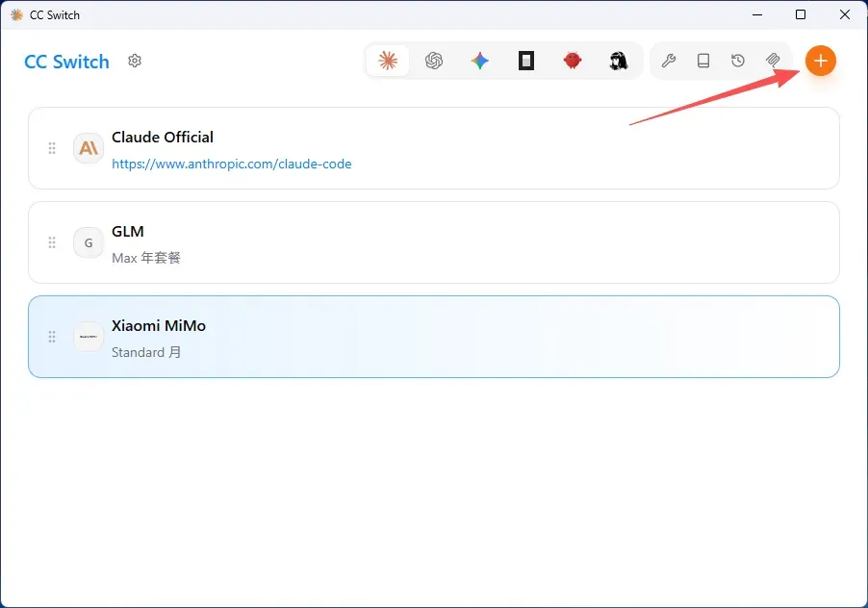Open the book icon in toolbar
Screen dimensions: 868x608
tap(703, 61)
